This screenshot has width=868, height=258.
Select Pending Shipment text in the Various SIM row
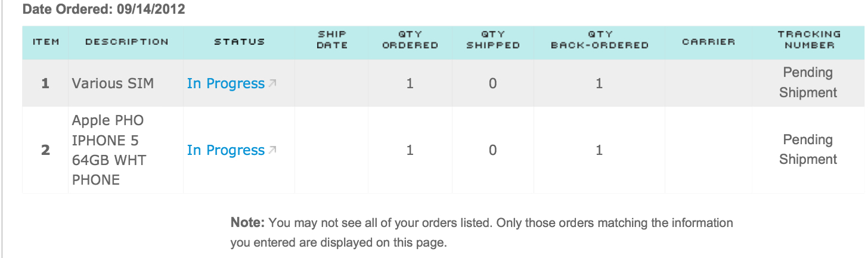[808, 82]
